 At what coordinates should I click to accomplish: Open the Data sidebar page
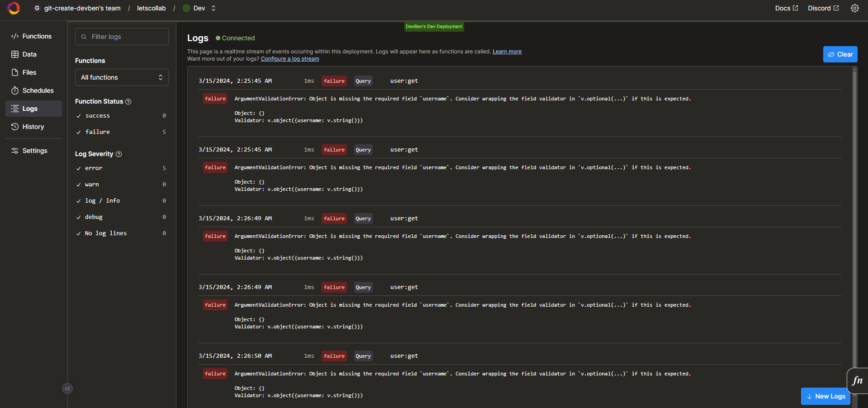(x=33, y=54)
